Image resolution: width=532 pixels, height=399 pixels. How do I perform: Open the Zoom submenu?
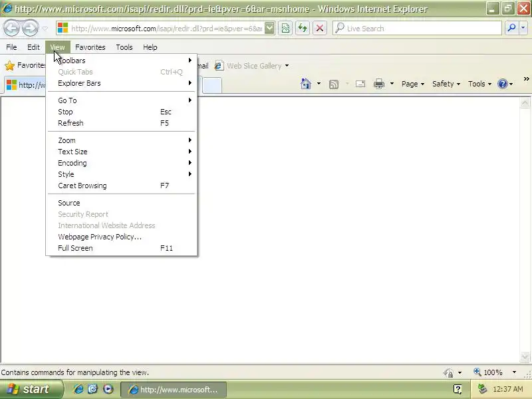click(x=122, y=140)
